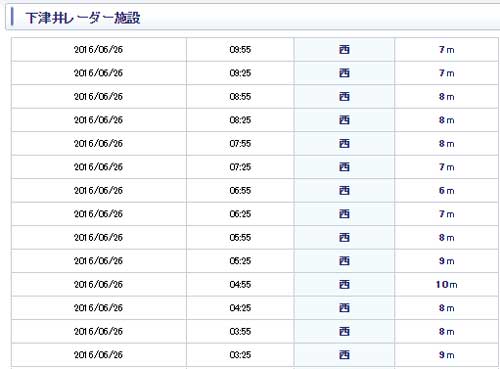Select the date cell in the 09:55 row
Viewport: 500px width, 369px height.
[x=99, y=50]
